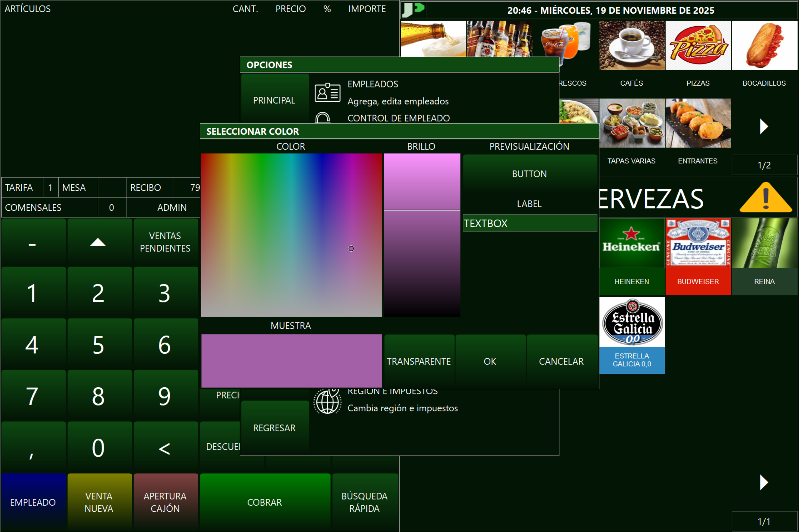Confirm color with the OK button
The image size is (799, 532).
click(490, 361)
